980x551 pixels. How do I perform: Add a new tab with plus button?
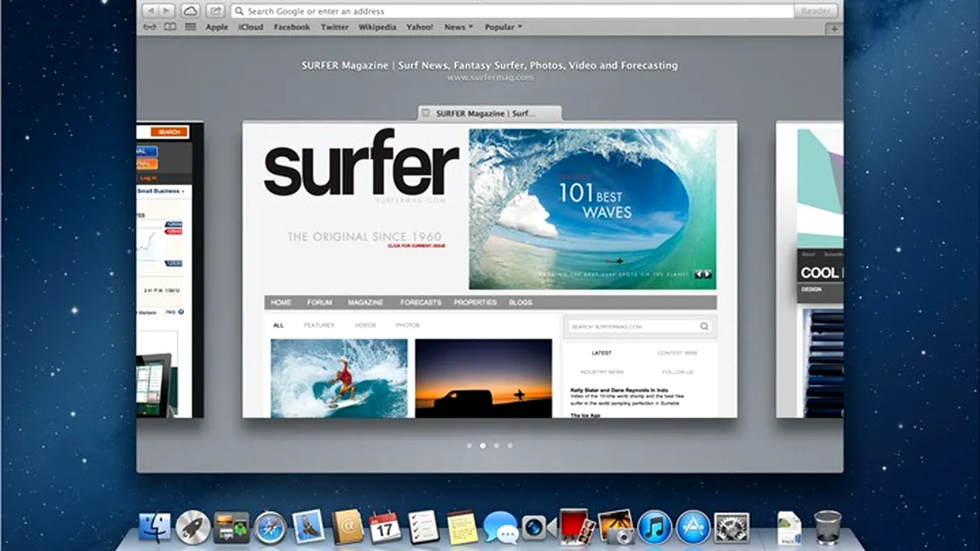point(834,28)
